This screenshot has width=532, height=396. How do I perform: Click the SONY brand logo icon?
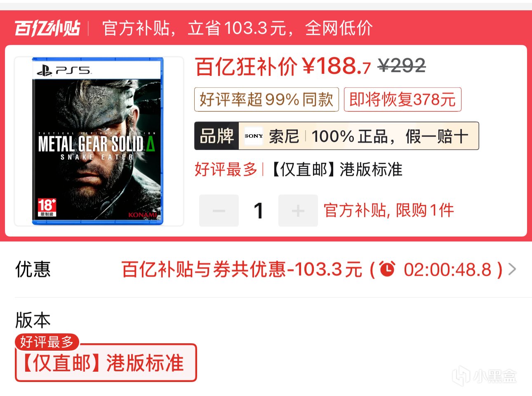click(x=253, y=136)
